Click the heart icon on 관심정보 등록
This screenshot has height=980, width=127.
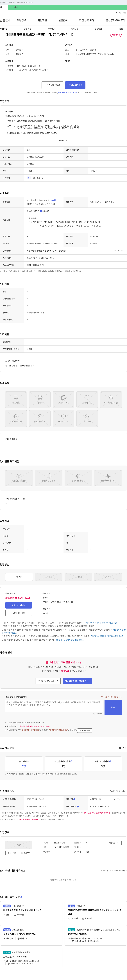[47, 85]
